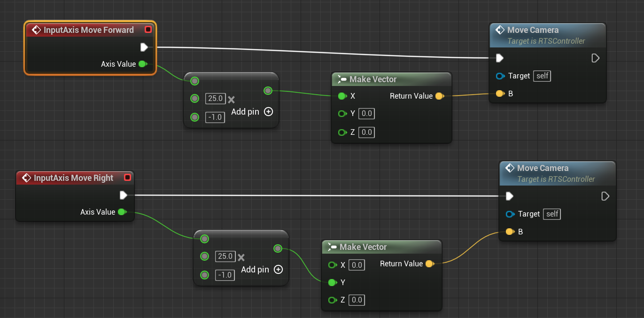644x318 pixels.
Task: Click the first input pin of the lower multiply node
Action: [204, 239]
